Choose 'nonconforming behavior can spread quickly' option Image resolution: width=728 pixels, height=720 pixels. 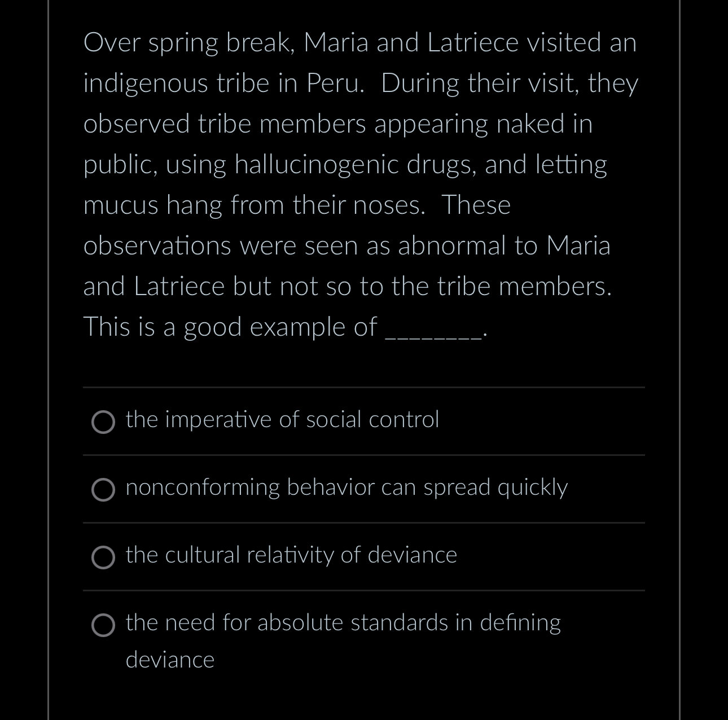tap(103, 489)
